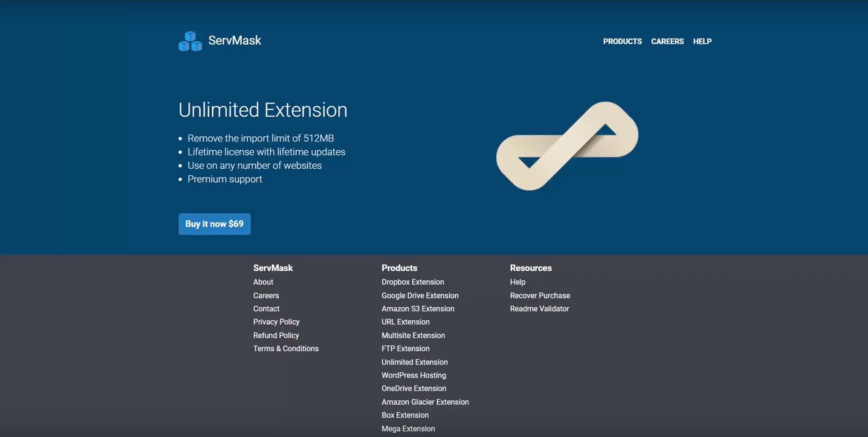Open the PRODUCTS menu in header
This screenshot has height=437, width=868.
click(x=622, y=41)
